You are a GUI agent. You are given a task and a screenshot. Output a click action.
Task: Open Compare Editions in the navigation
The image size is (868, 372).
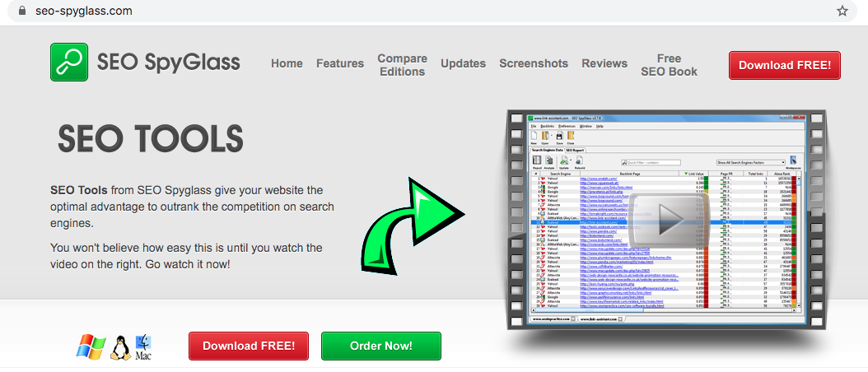[x=403, y=65]
